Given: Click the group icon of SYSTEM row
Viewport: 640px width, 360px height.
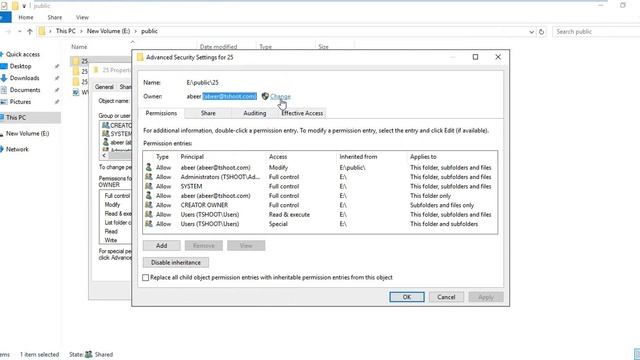Looking at the screenshot, I should [x=149, y=186].
